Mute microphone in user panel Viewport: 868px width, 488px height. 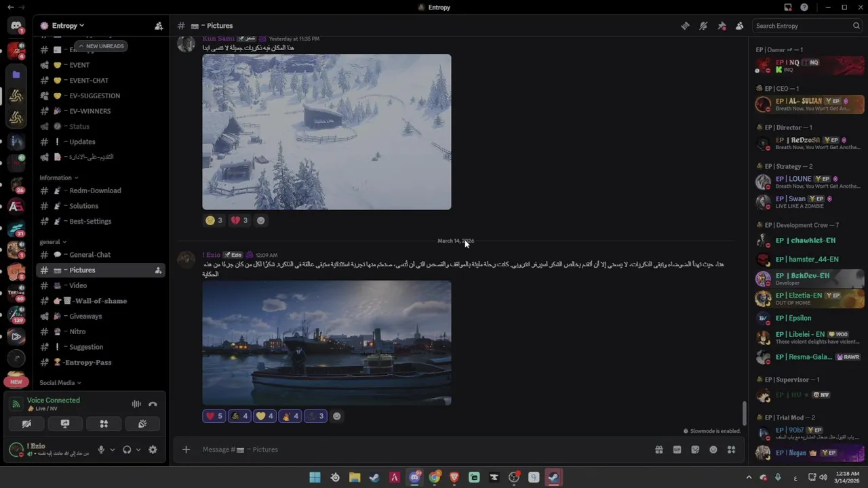click(x=101, y=449)
